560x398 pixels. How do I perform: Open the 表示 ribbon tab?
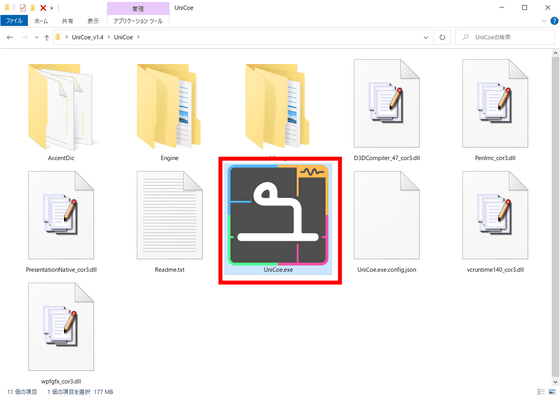[93, 21]
